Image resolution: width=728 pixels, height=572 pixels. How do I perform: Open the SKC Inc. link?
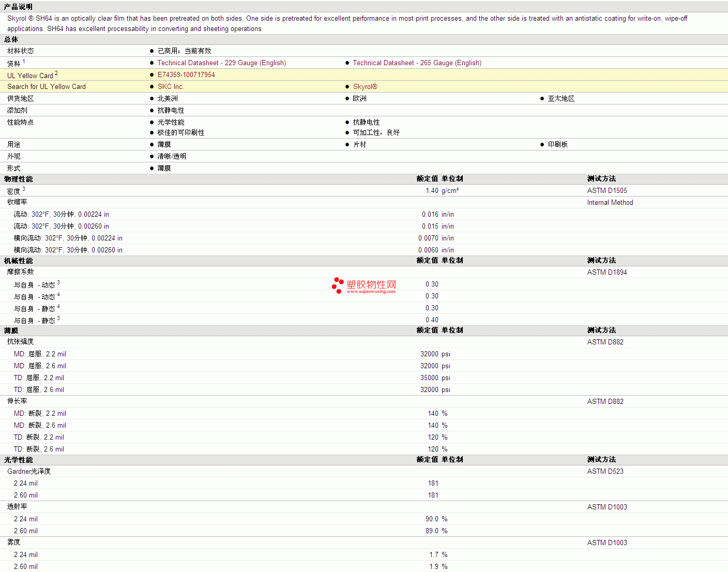[171, 86]
